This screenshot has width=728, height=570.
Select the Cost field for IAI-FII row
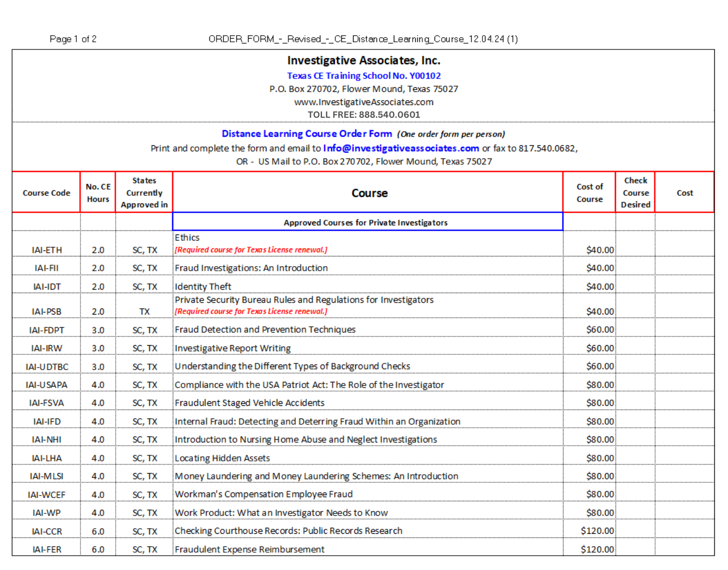[685, 266]
